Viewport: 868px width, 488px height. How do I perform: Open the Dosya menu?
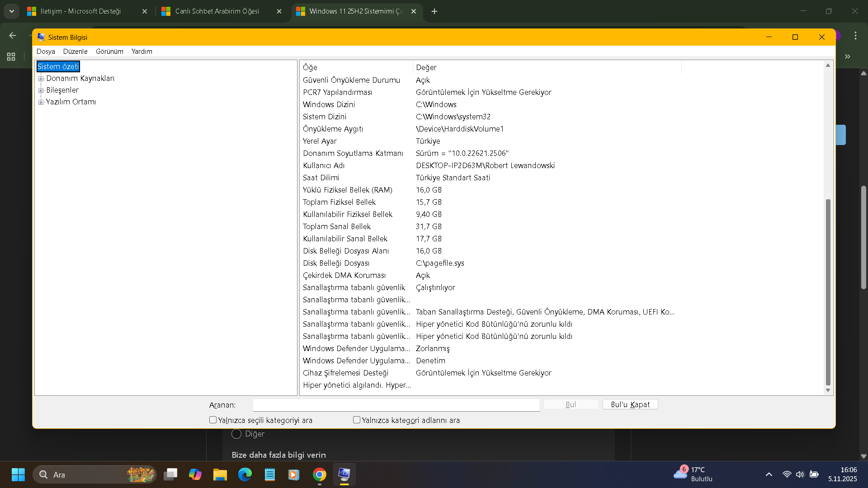click(46, 52)
